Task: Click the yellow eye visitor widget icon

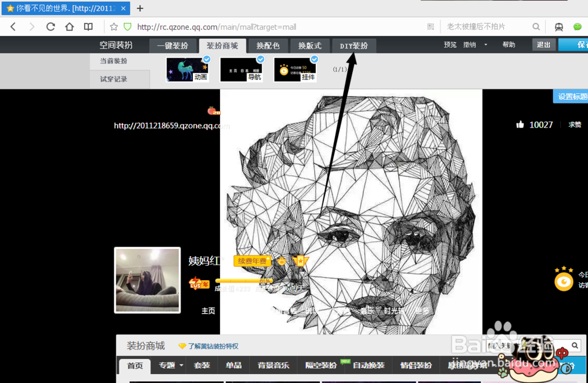Action: 564,282
